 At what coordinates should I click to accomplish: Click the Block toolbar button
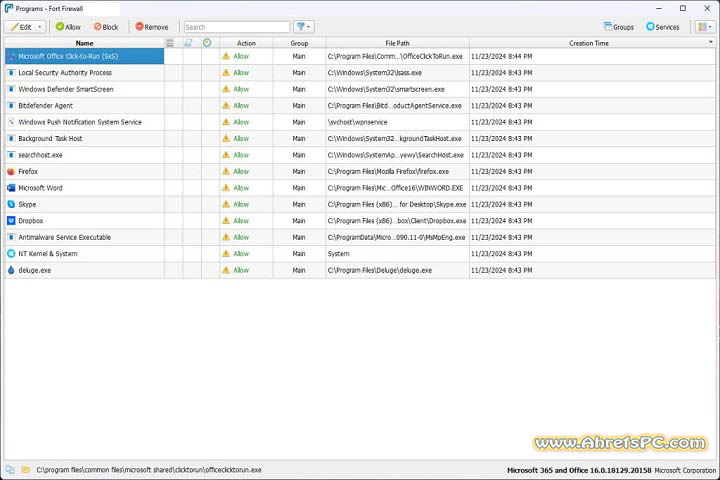106,27
